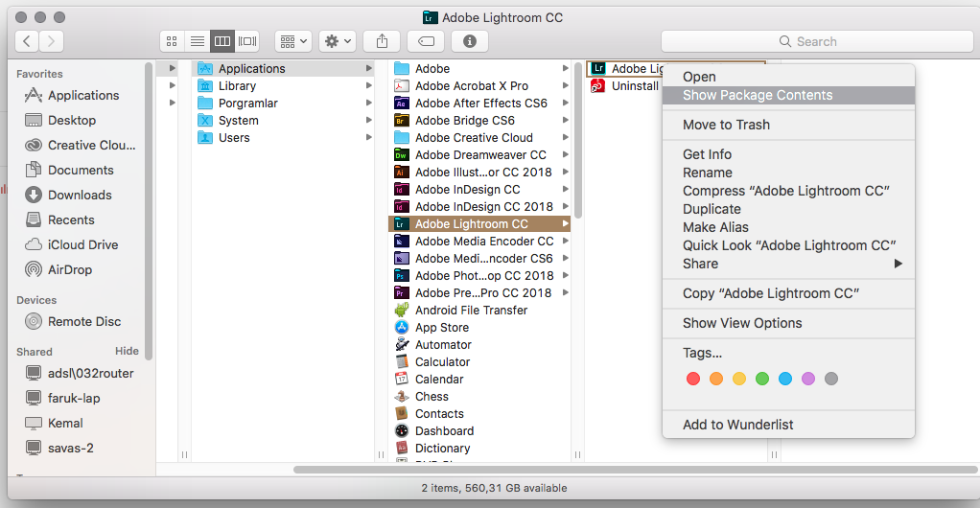Choose Rename from the context menu
The width and height of the screenshot is (980, 508).
point(788,173)
